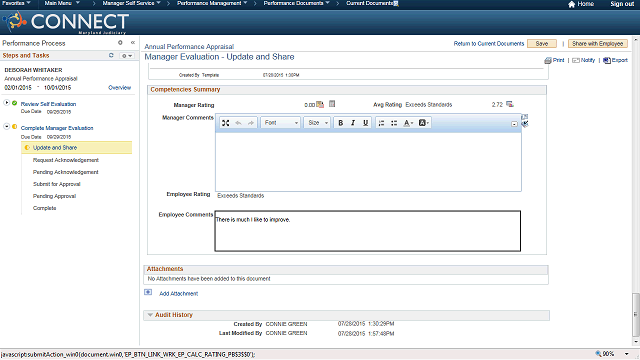
Task: Insert bulleted list in comments editor
Action: [394, 123]
